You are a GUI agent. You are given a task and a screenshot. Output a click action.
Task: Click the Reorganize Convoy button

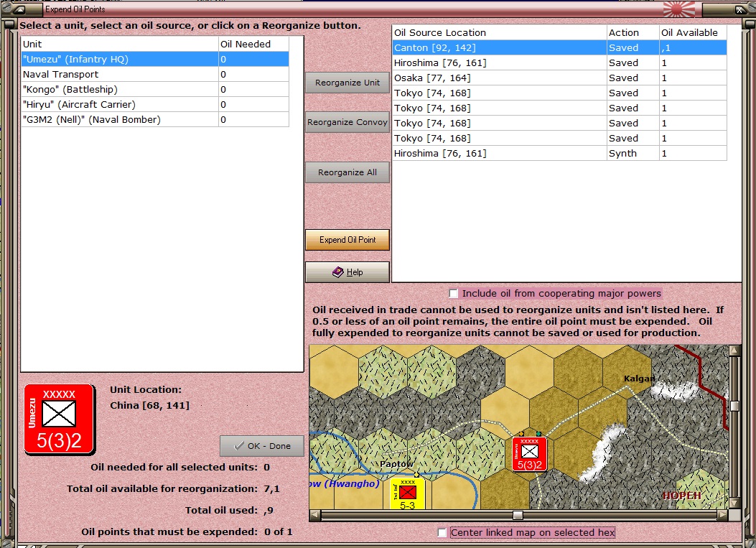pyautogui.click(x=347, y=122)
